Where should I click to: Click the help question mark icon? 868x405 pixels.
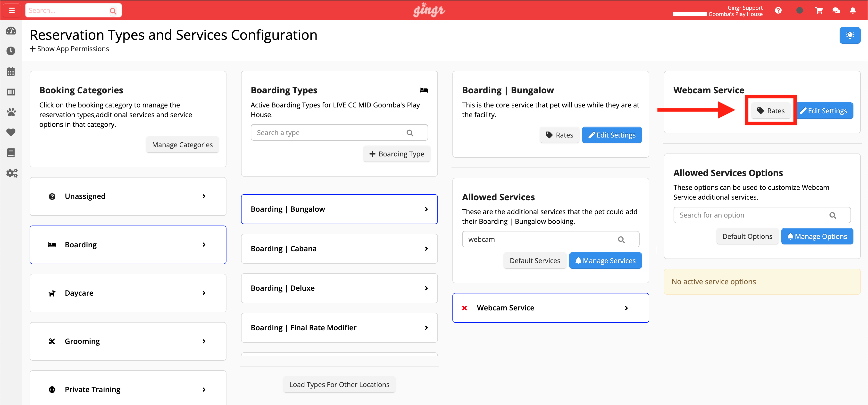[x=778, y=10]
